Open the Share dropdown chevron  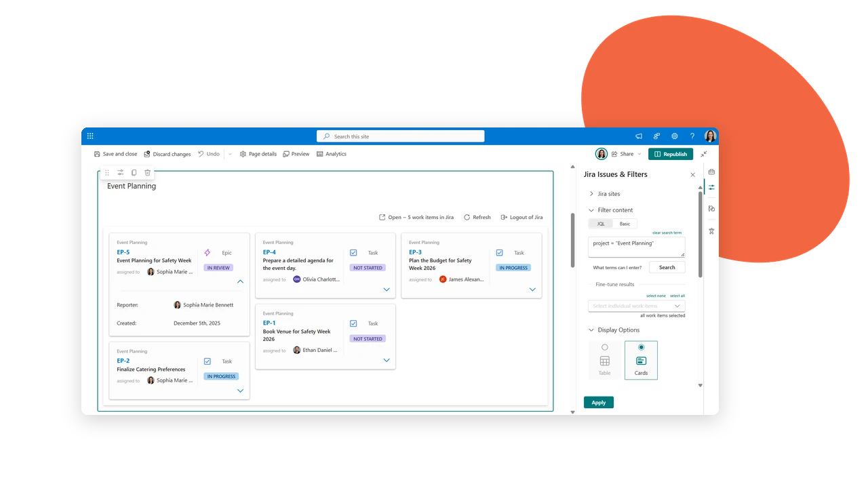[639, 154]
